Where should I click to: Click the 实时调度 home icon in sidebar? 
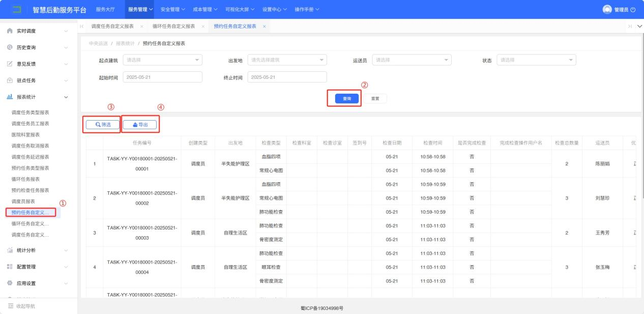click(10, 31)
